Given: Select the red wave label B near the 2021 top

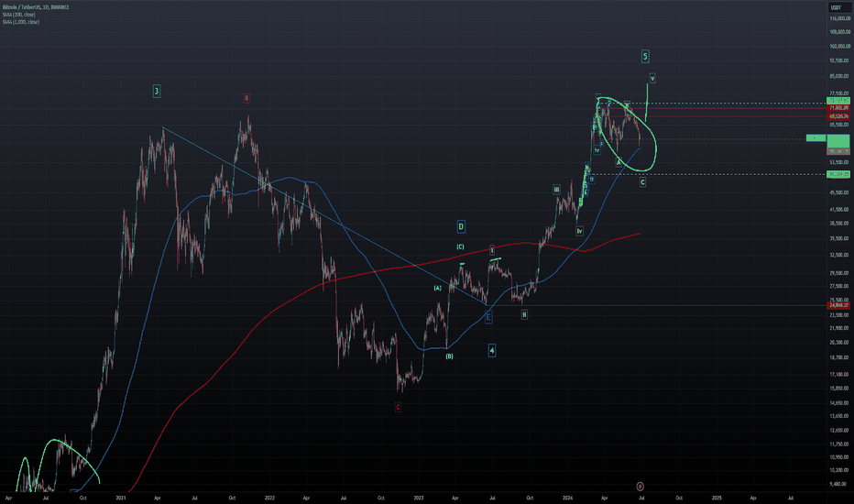Looking at the screenshot, I should pyautogui.click(x=246, y=98).
